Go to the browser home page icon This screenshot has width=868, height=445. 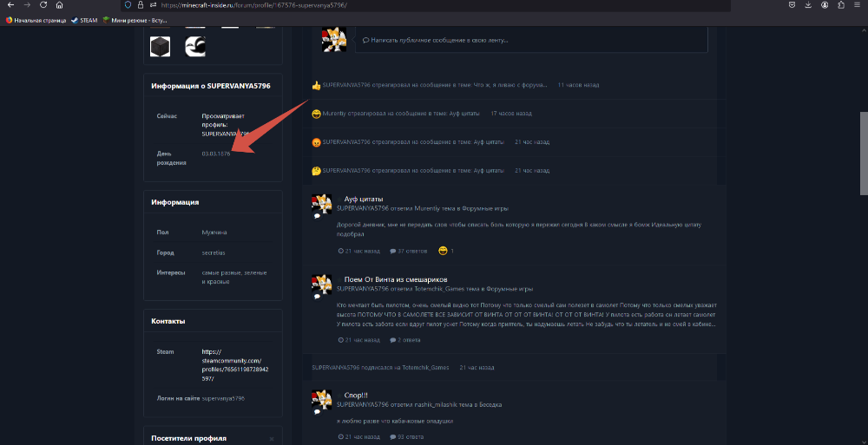[x=59, y=5]
